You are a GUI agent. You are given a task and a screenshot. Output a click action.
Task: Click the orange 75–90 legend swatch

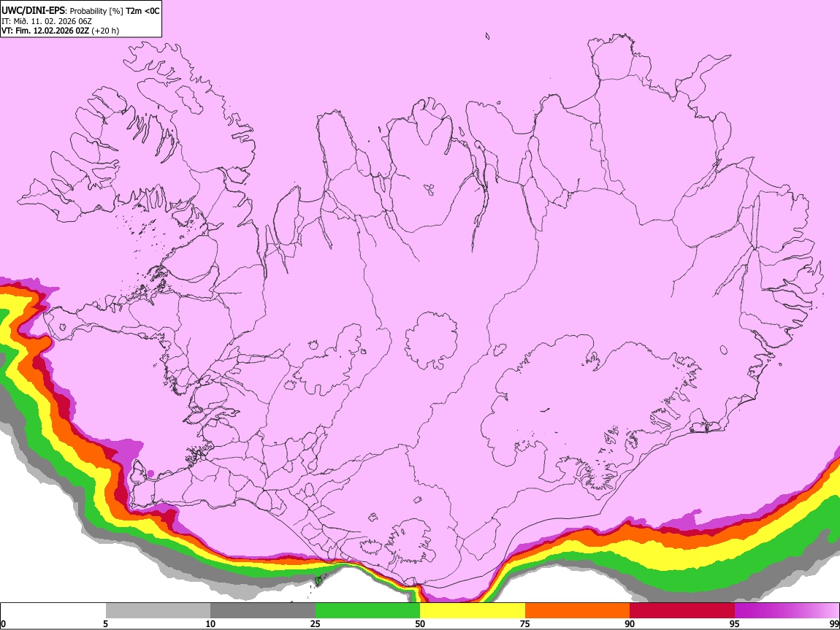coord(577,610)
